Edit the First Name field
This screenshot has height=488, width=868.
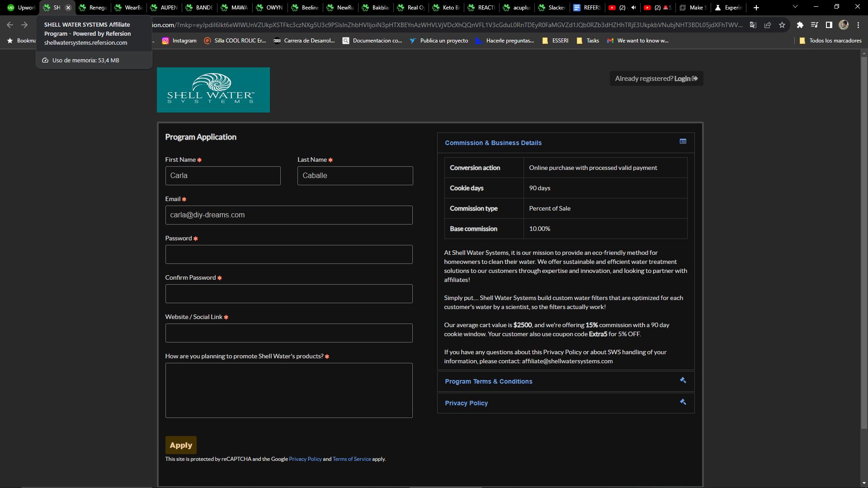pos(223,176)
